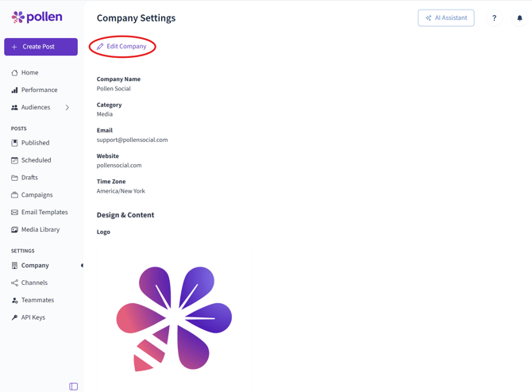
Task: Open the Drafts section
Action: point(29,177)
